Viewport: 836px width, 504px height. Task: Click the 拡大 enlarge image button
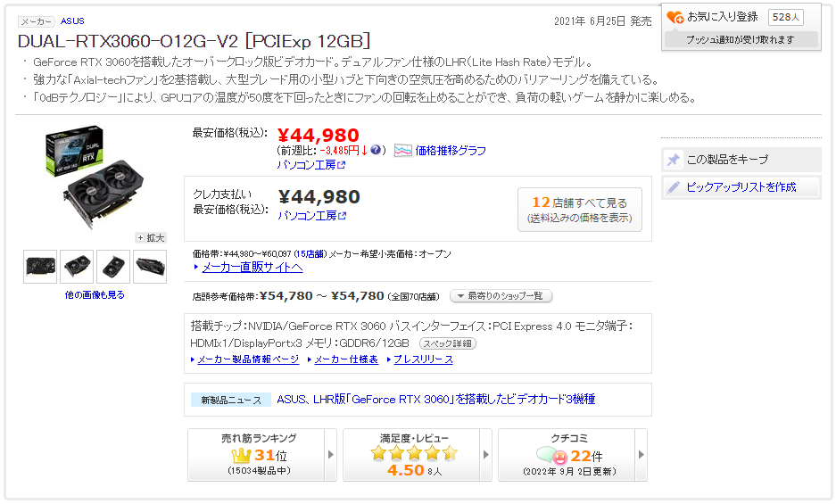click(151, 238)
